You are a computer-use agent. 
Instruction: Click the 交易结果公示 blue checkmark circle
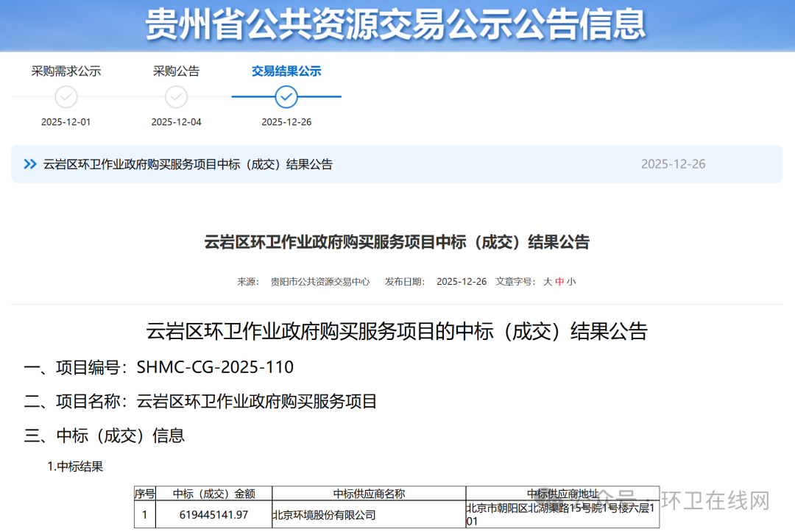point(286,97)
